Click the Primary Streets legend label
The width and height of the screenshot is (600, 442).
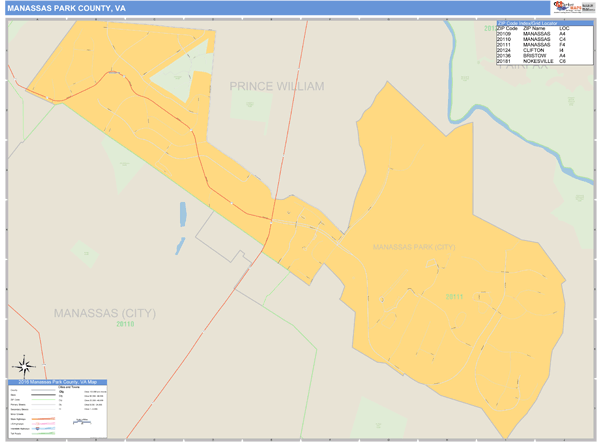pyautogui.click(x=18, y=404)
